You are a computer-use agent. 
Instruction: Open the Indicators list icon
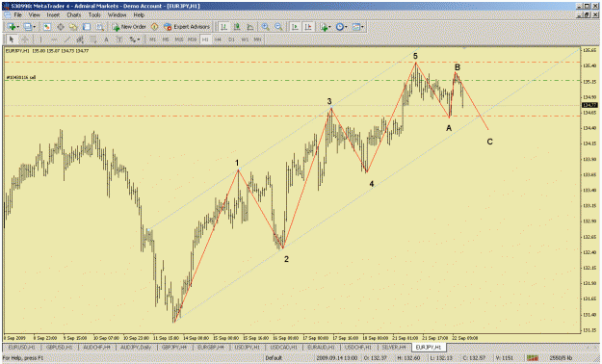click(x=324, y=27)
